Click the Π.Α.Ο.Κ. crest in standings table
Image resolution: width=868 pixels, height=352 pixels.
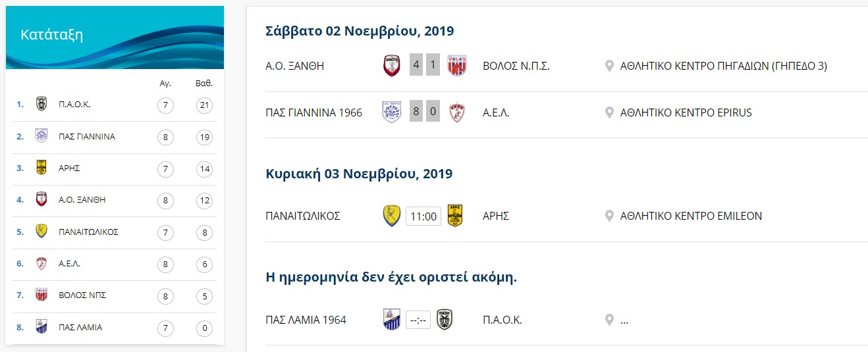pos(41,105)
